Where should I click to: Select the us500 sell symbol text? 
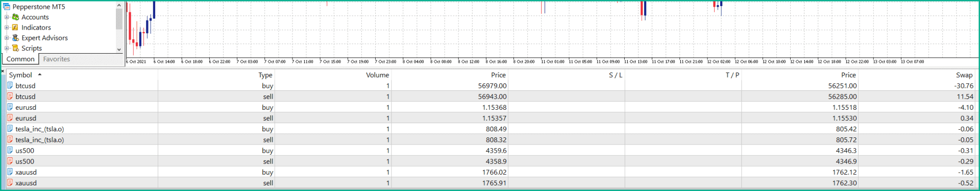(x=25, y=161)
